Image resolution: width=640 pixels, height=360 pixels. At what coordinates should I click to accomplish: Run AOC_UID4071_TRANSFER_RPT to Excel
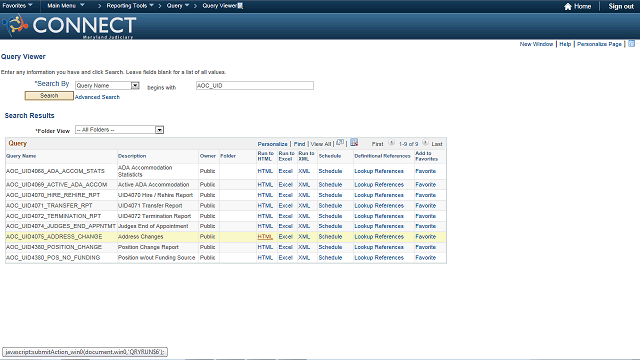click(285, 206)
